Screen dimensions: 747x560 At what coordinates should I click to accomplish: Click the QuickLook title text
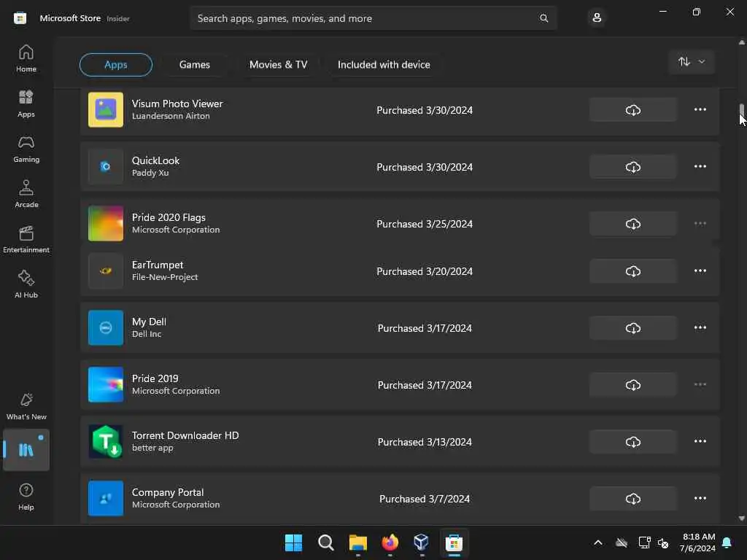(156, 160)
